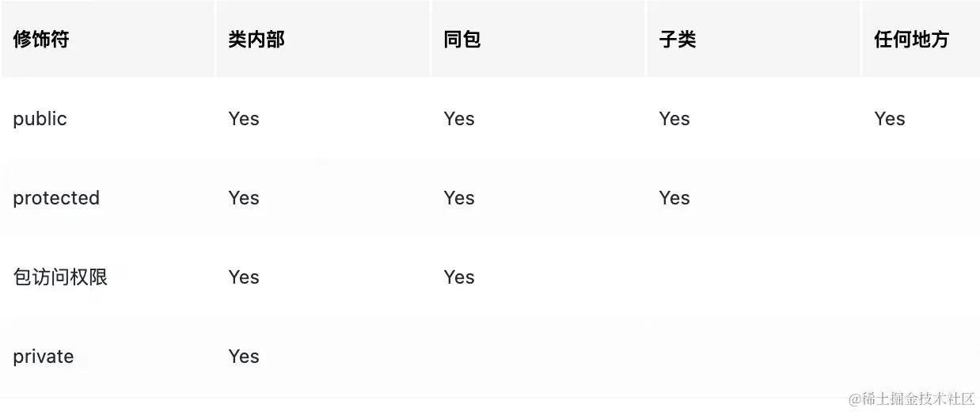Click Yes under 同包 for public
This screenshot has height=412, width=980.
point(459,119)
